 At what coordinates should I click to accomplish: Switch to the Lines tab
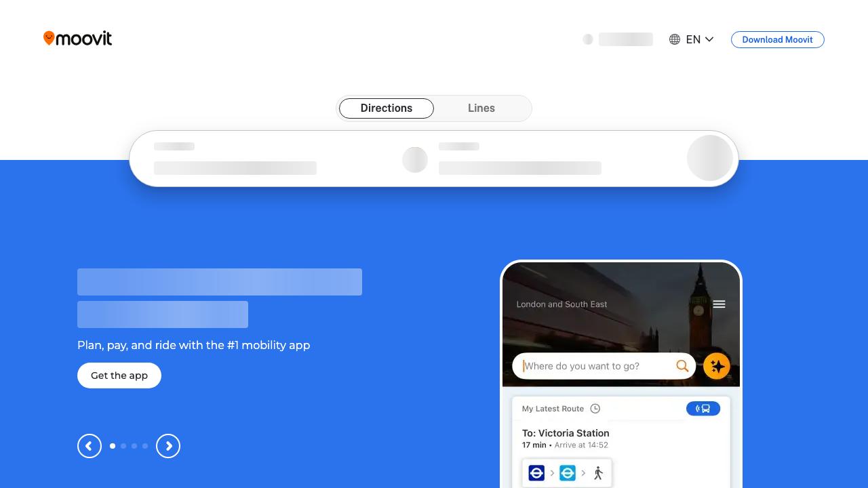[x=481, y=108]
